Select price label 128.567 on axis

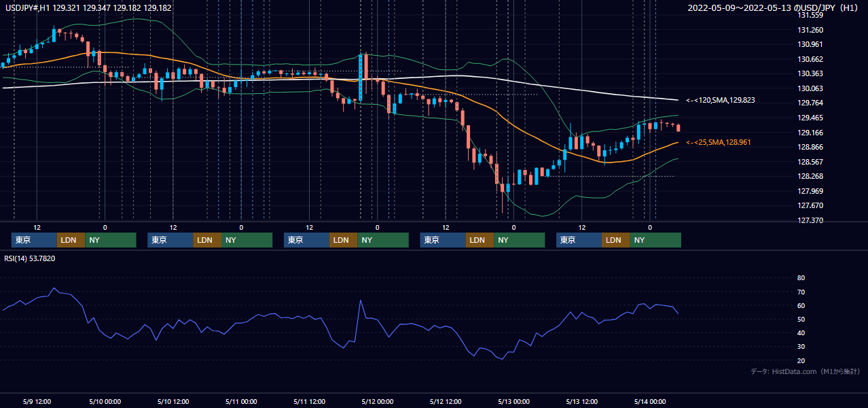[810, 162]
